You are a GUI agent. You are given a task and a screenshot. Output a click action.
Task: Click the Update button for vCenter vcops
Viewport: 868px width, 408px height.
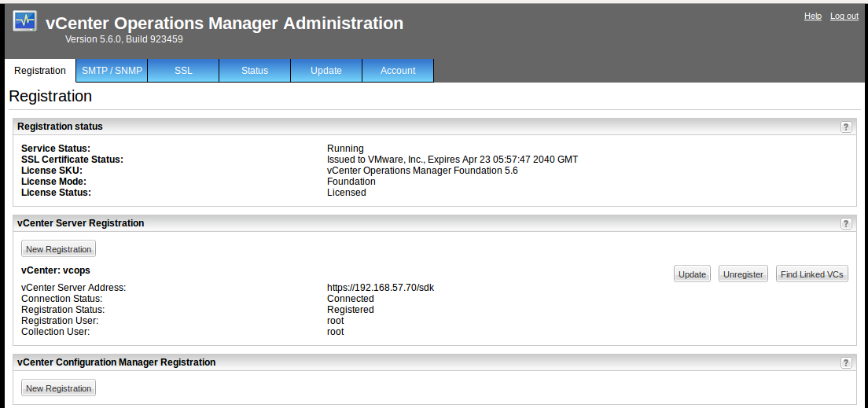692,274
